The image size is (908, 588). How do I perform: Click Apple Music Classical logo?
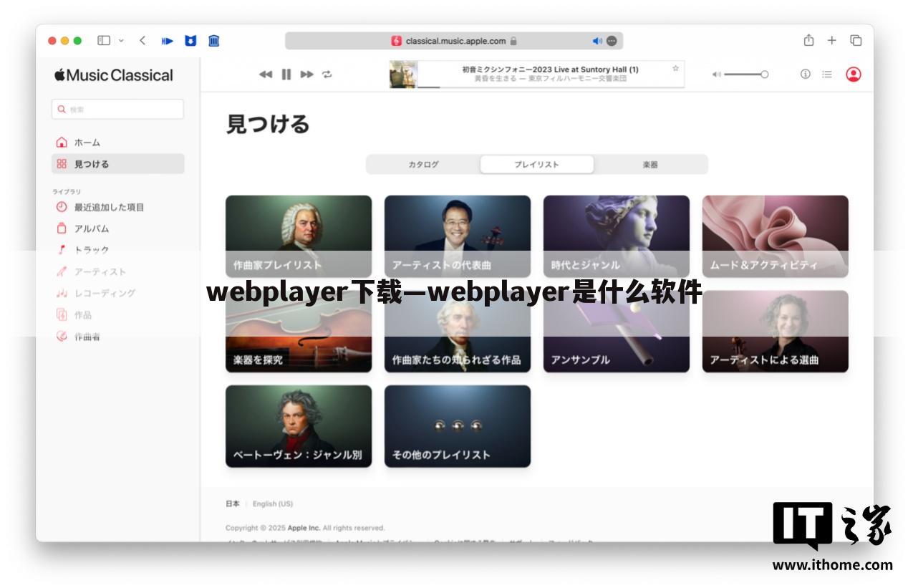[114, 75]
